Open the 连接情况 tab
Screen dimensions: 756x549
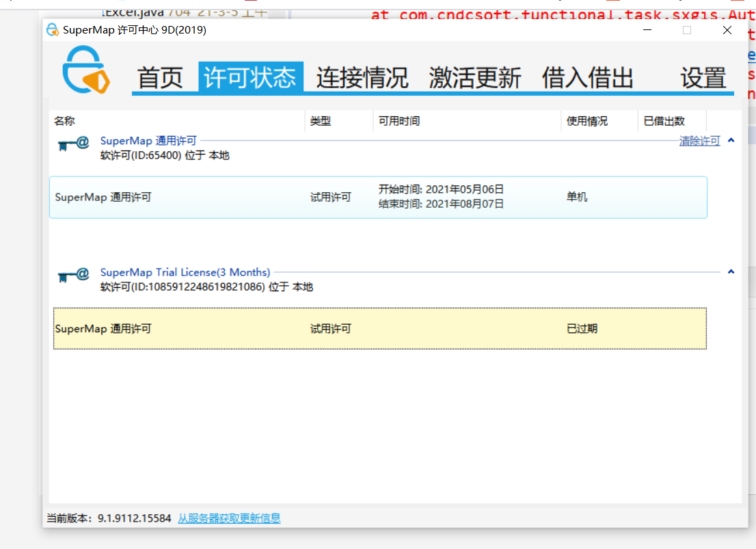362,78
